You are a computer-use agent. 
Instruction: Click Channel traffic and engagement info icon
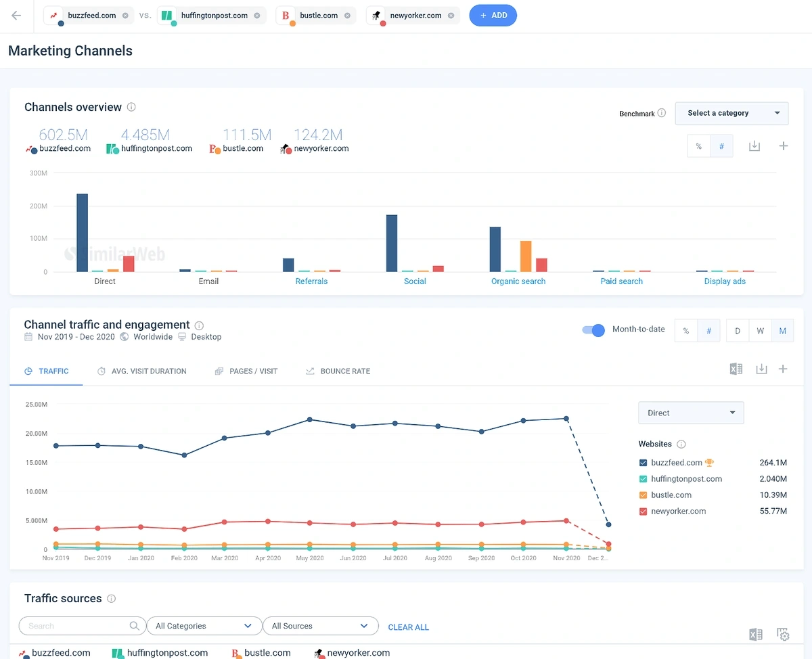click(199, 325)
